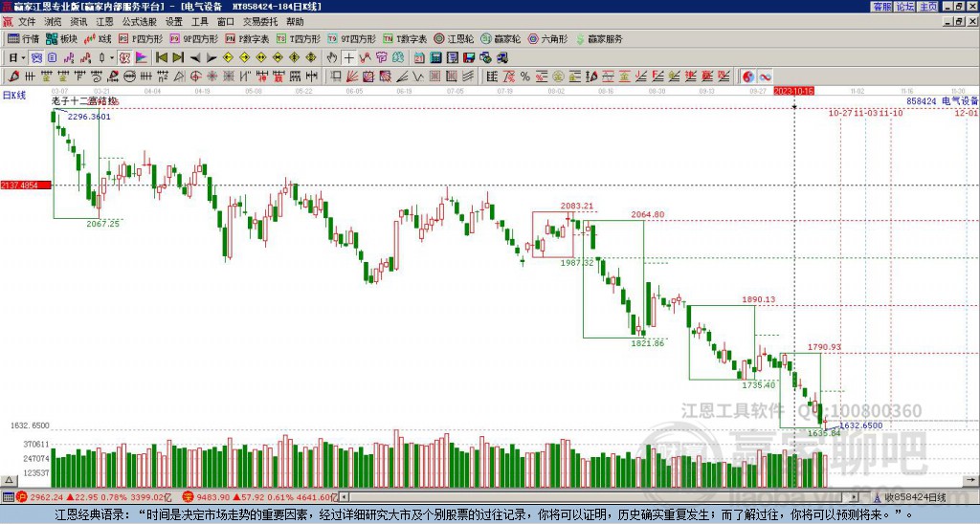980x524 pixels.
Task: Jump to the last bar icon
Action: click(178, 58)
